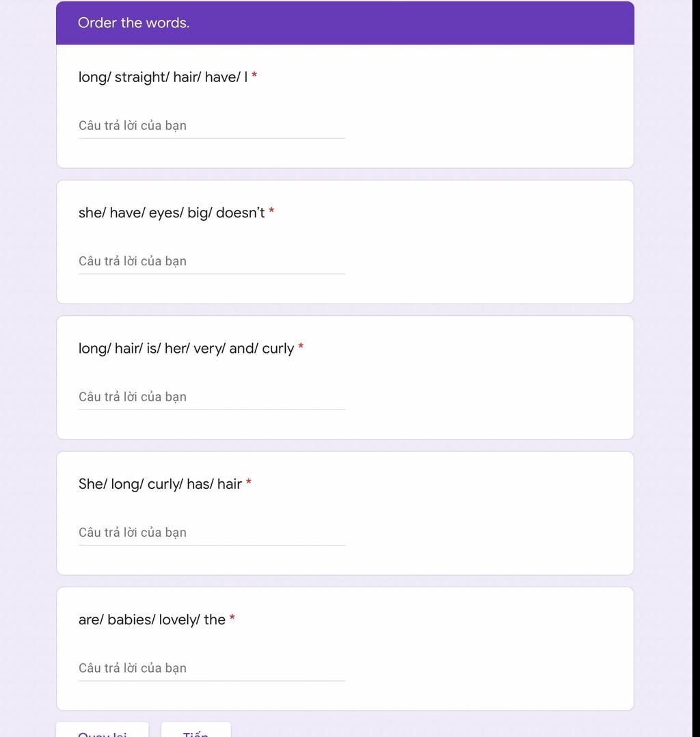This screenshot has width=700, height=737.
Task: Click the red required asterisk after 'have/ I'
Action: point(254,75)
